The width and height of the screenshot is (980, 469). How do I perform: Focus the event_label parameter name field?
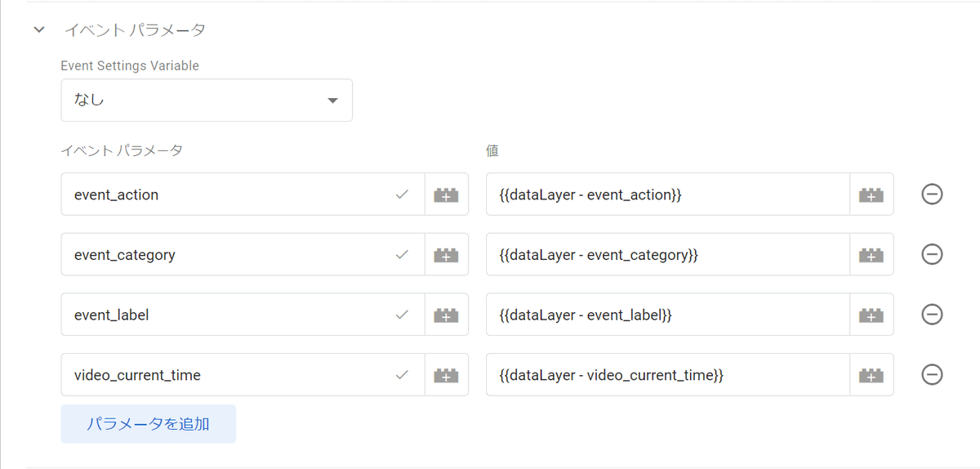[x=243, y=315]
